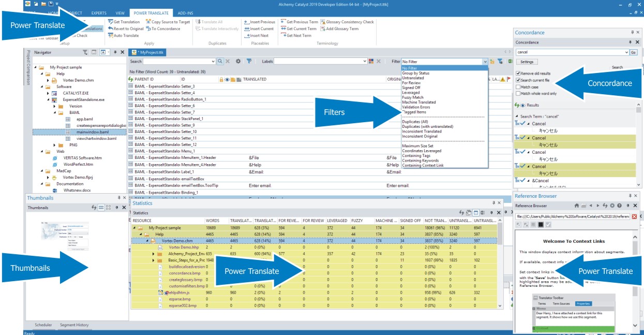The image size is (644, 335).
Task: Click the funnel icon next to search settings
Action: pos(249,61)
